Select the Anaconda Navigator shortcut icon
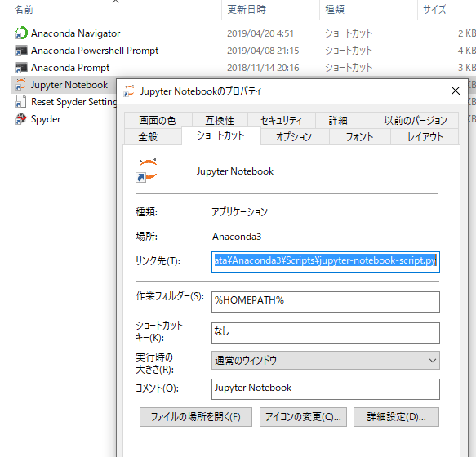 (x=21, y=33)
